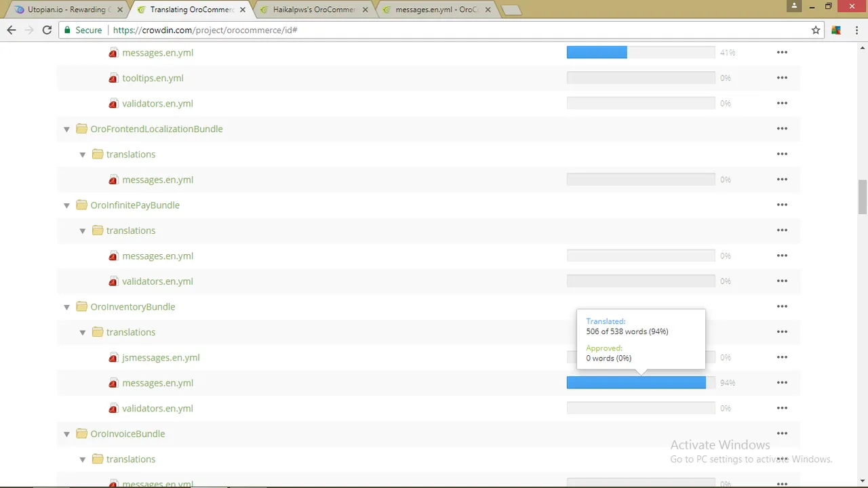The image size is (868, 488).
Task: Open OroInvoiceBundle folder link
Action: point(127,434)
